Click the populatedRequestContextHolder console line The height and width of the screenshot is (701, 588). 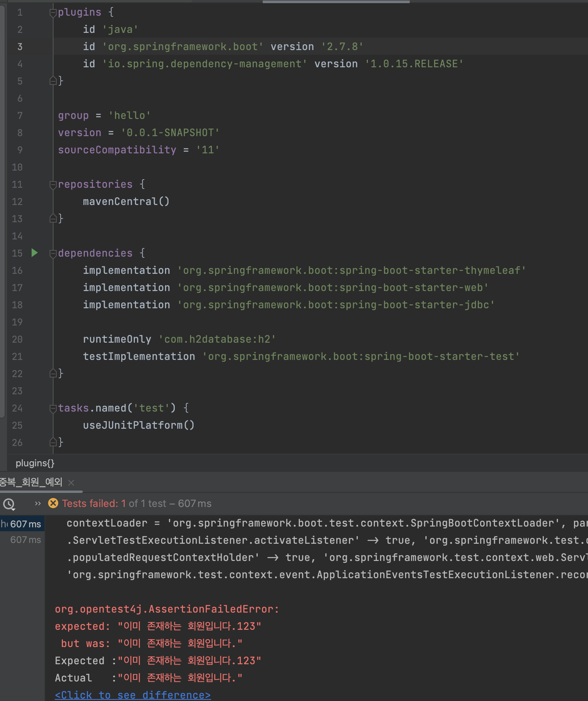click(327, 557)
